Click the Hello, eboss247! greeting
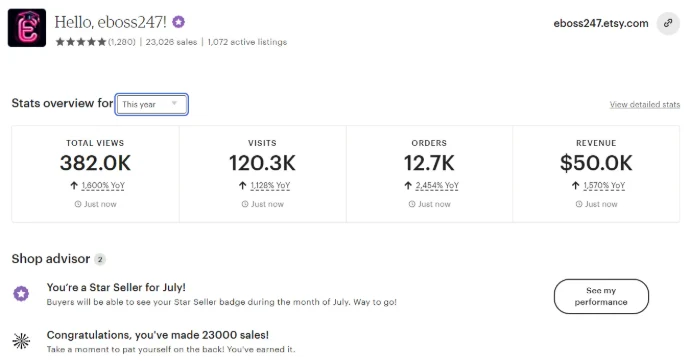The height and width of the screenshot is (361, 690). click(x=110, y=22)
